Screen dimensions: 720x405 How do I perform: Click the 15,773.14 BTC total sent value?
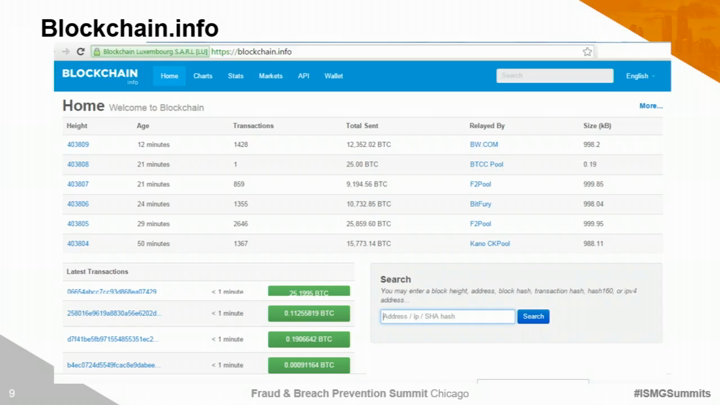(369, 243)
